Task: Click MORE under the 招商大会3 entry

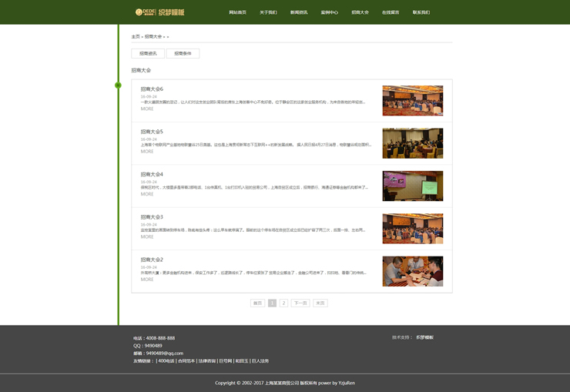Action: 147,236
